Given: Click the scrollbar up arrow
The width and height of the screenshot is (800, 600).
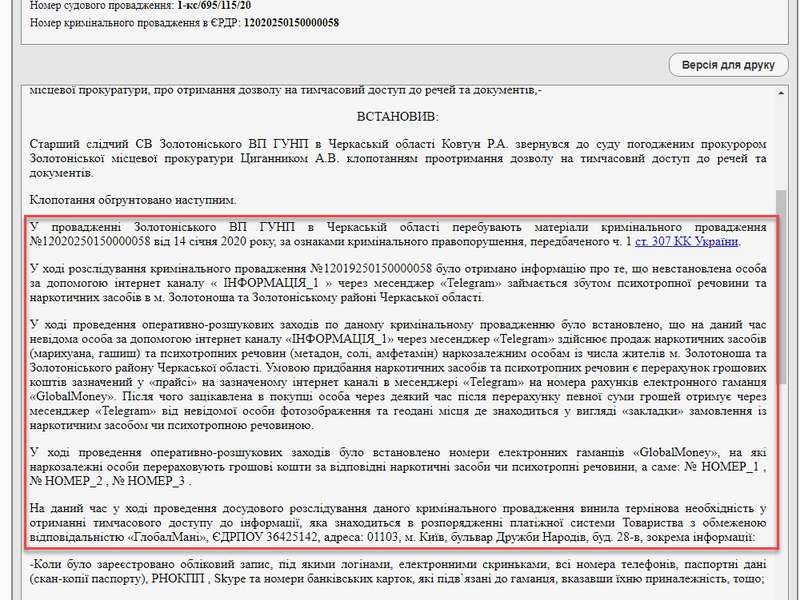Looking at the screenshot, I should (x=783, y=93).
